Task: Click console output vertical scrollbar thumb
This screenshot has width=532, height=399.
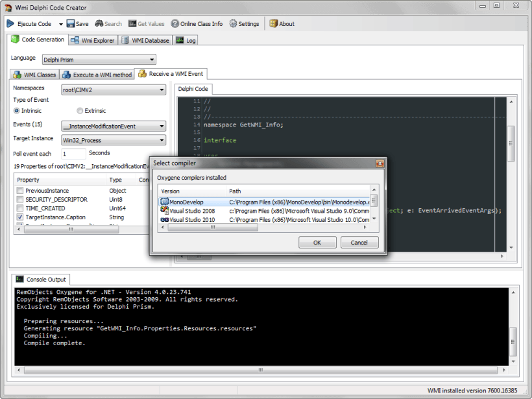Action: tap(513, 342)
